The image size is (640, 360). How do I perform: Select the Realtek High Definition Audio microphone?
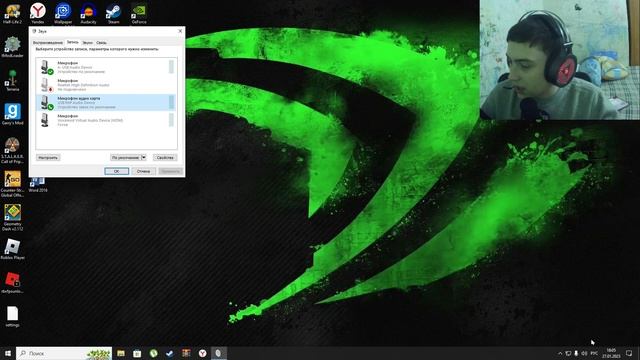[106, 85]
